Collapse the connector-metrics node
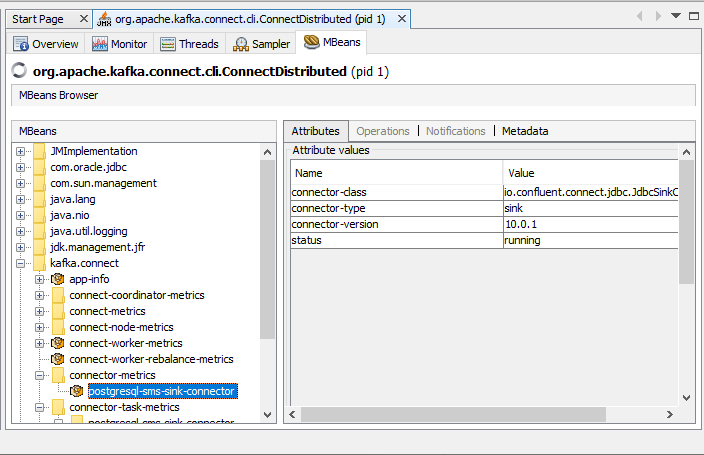Screen dimensions: 704x455 (x=40, y=375)
